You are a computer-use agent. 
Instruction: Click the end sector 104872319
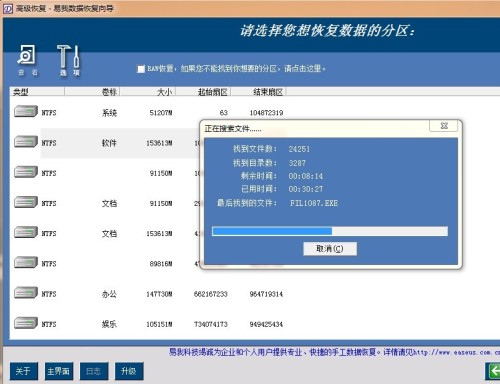266,113
